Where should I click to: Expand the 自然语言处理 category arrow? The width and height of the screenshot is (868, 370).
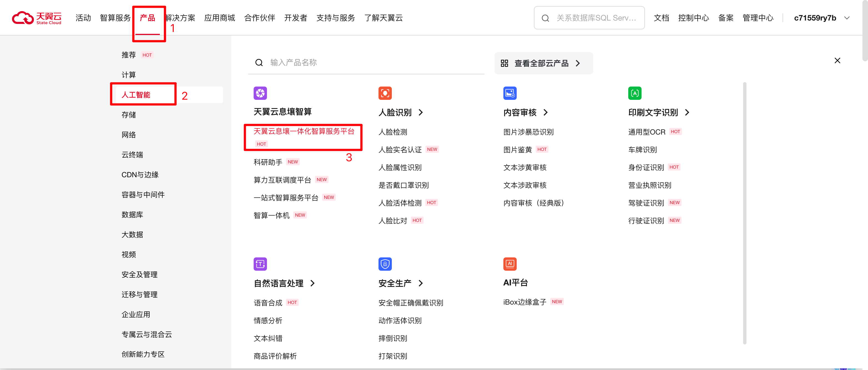pos(312,283)
